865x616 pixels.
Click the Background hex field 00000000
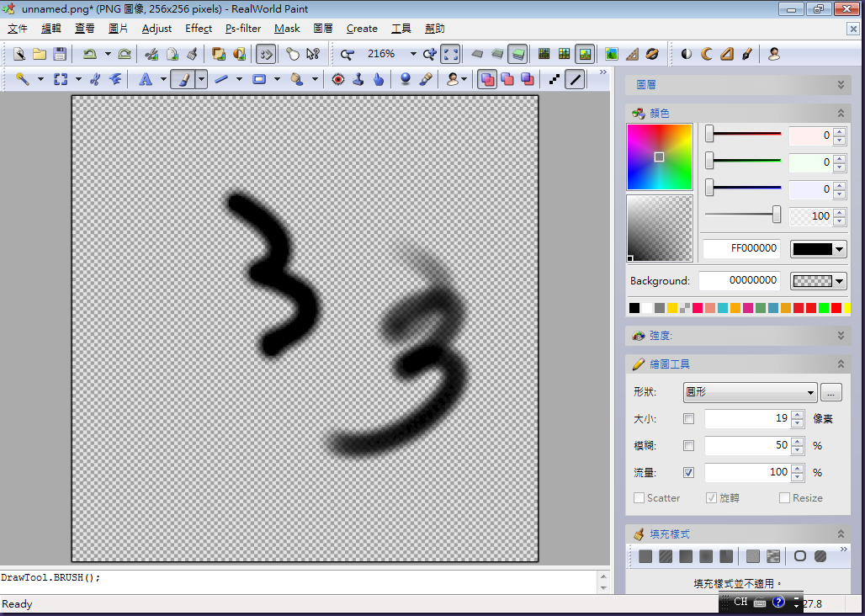[x=740, y=281]
